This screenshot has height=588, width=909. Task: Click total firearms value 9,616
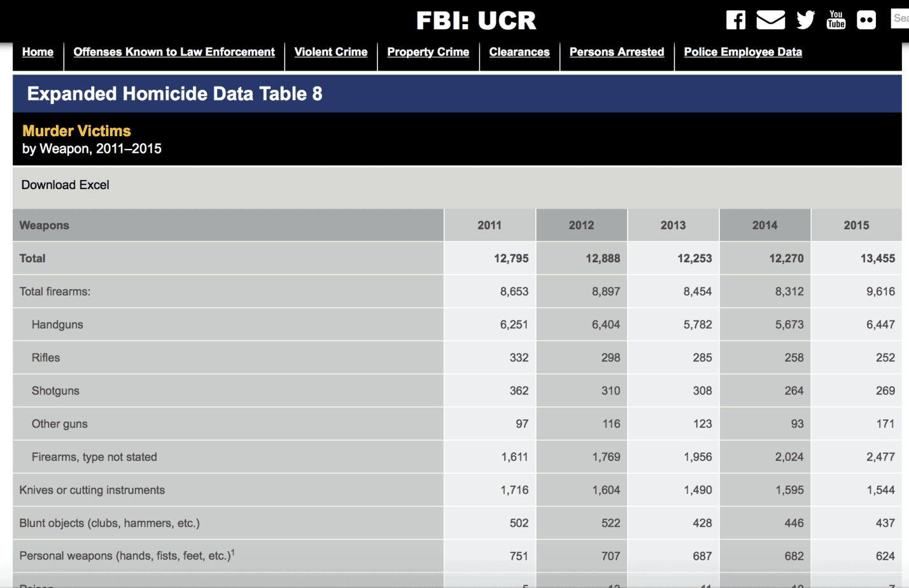coord(881,291)
